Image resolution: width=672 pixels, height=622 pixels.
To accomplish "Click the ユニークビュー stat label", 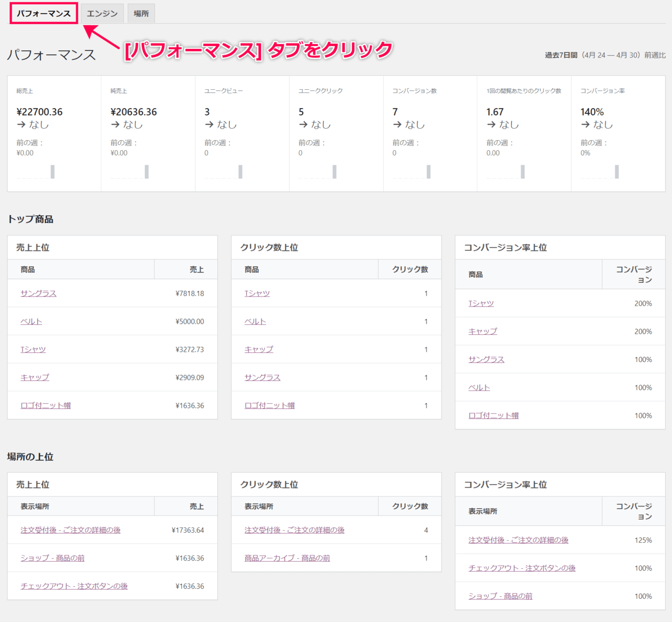I will [224, 91].
